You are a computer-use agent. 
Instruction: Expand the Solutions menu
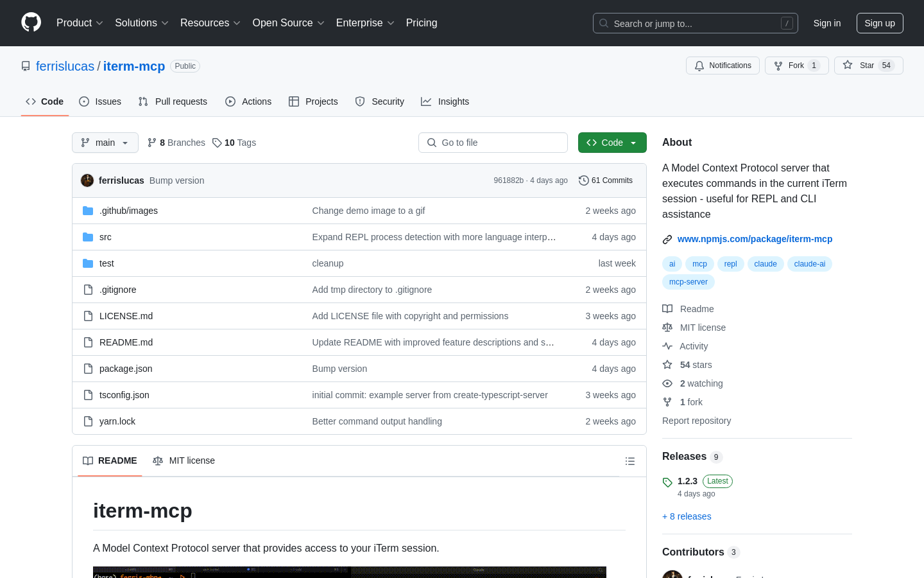click(141, 23)
